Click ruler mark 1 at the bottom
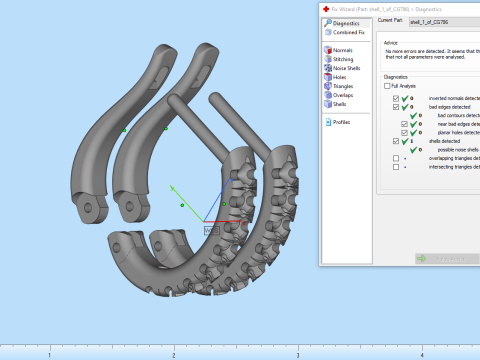The width and height of the screenshot is (480, 360). [x=50, y=355]
